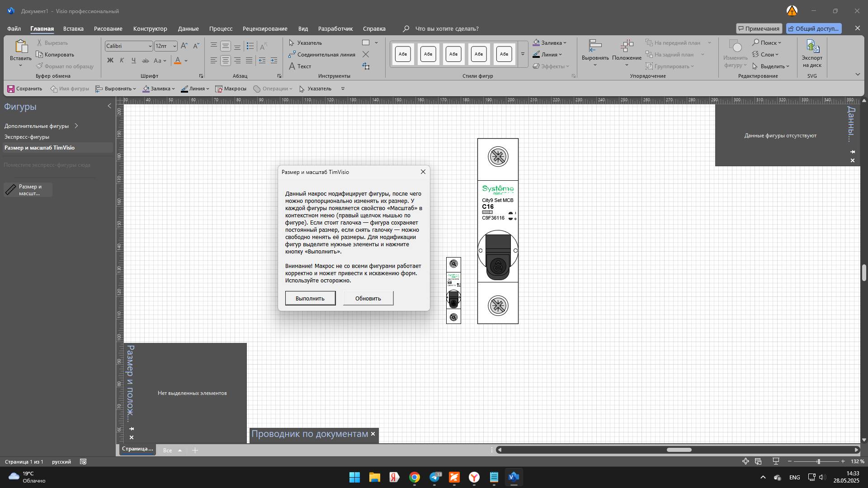Open the Developer ribbon tab

tap(335, 28)
